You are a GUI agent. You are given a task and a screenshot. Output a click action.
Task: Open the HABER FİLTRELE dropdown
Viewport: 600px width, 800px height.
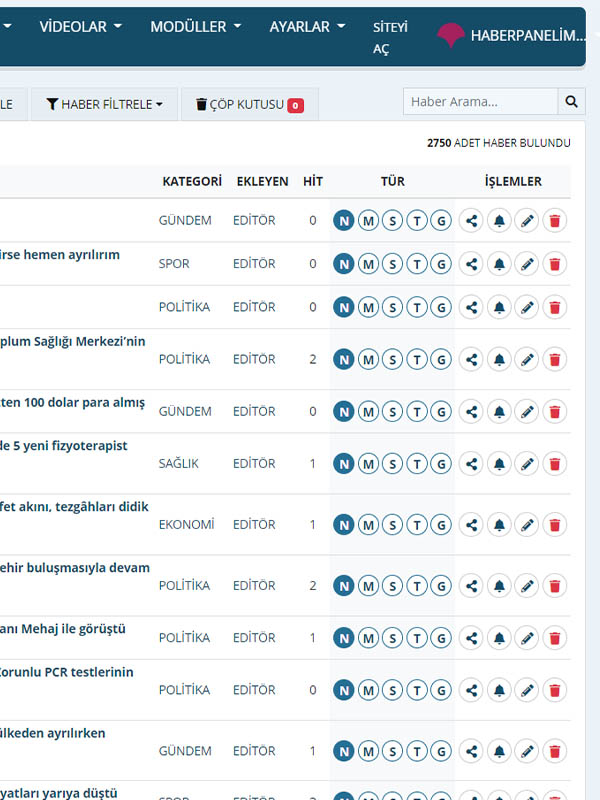tap(104, 104)
